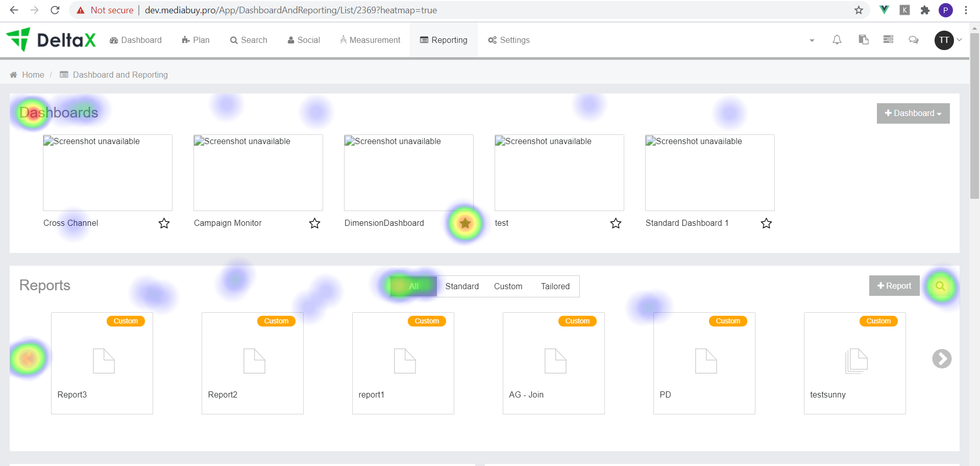
Task: Open the AG - Join report card
Action: click(x=554, y=363)
